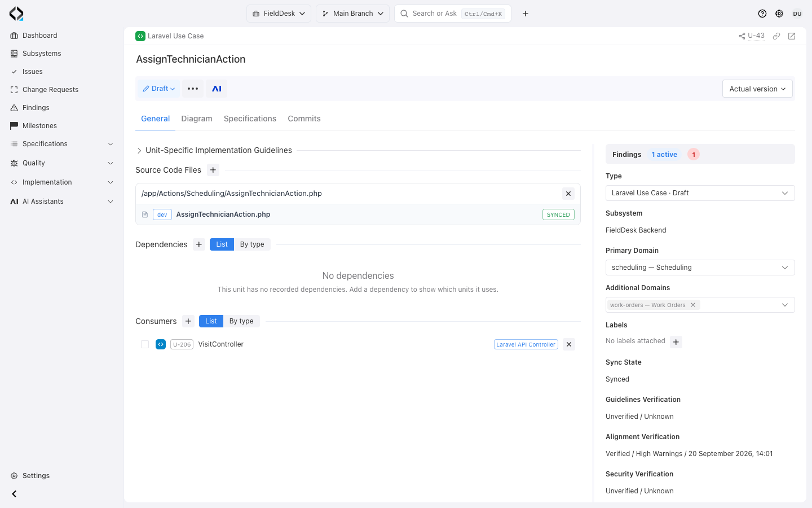Open the DU user avatar menu

(x=797, y=14)
